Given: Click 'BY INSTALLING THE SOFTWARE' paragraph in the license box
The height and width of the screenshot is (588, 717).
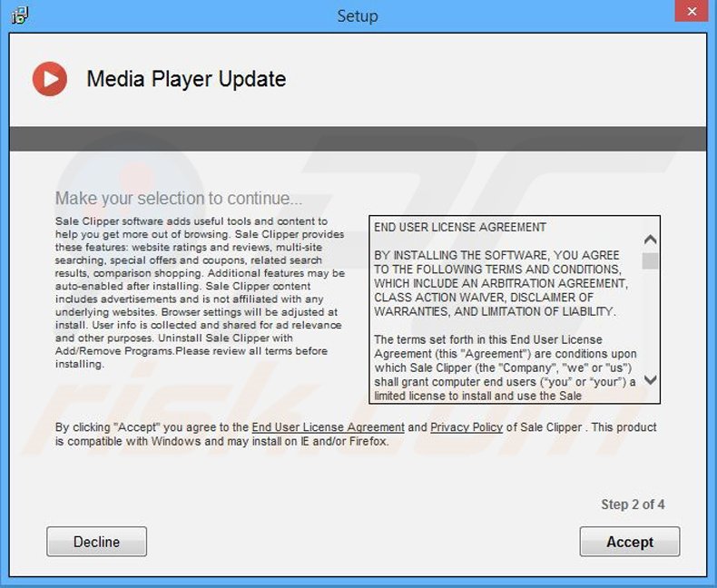Looking at the screenshot, I should click(x=501, y=283).
